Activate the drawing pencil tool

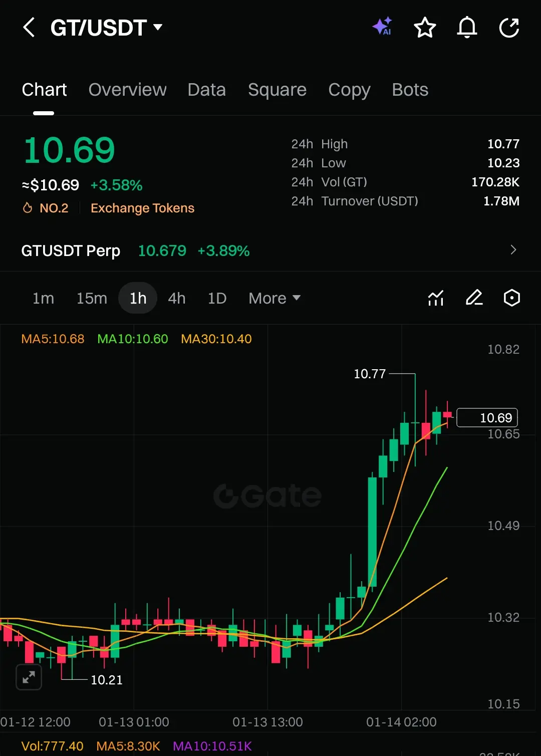tap(474, 298)
